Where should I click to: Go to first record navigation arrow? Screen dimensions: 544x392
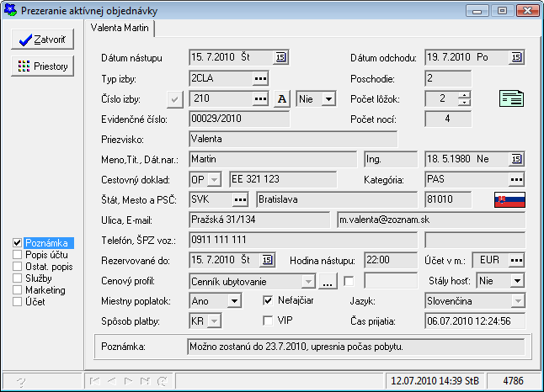94,381
